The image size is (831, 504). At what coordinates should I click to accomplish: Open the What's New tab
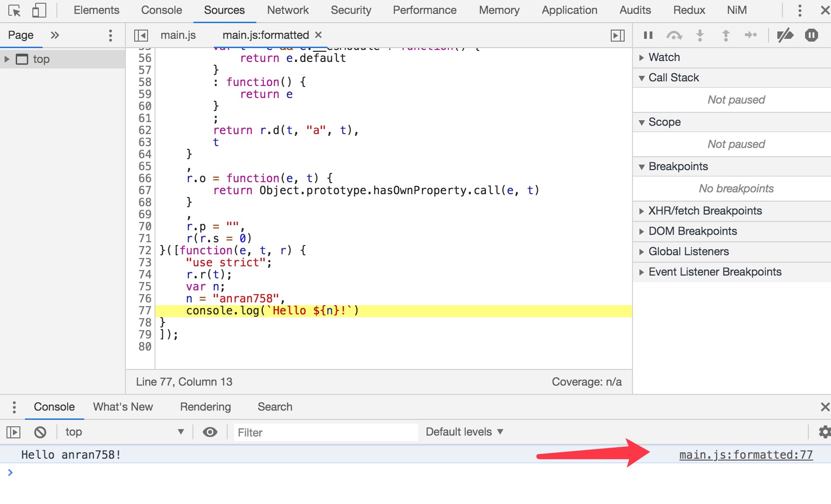pyautogui.click(x=122, y=406)
